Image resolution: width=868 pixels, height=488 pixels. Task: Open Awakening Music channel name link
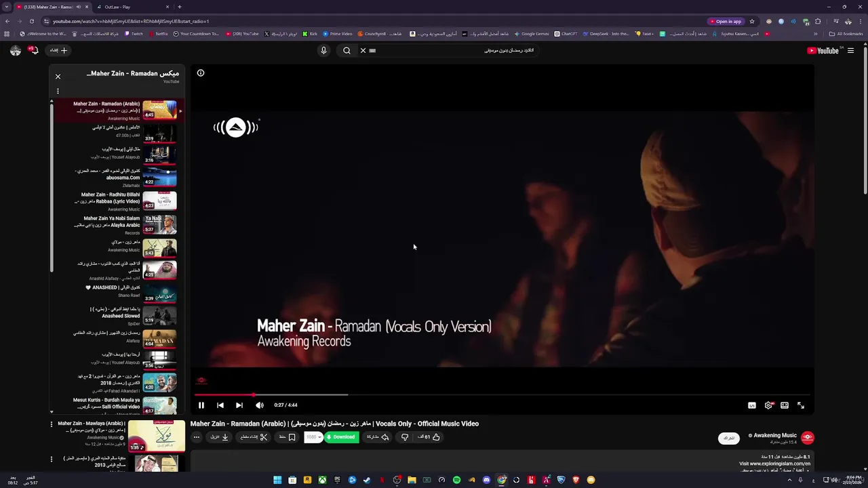(x=775, y=435)
